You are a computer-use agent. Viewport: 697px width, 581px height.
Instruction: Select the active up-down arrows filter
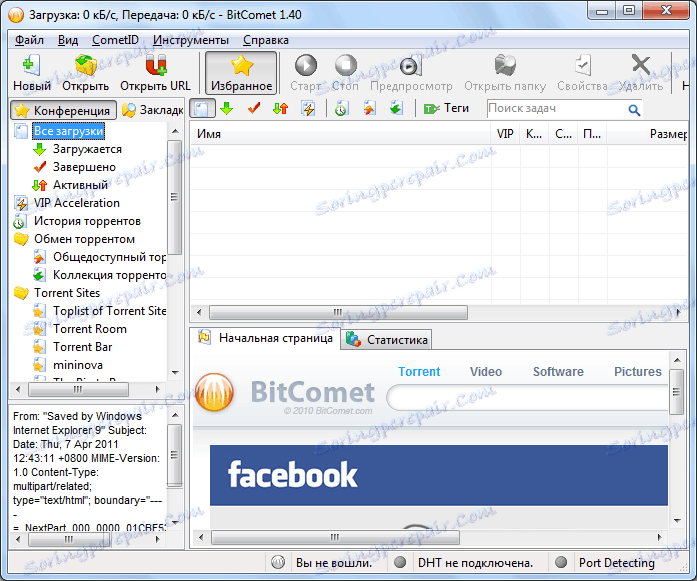[x=280, y=108]
